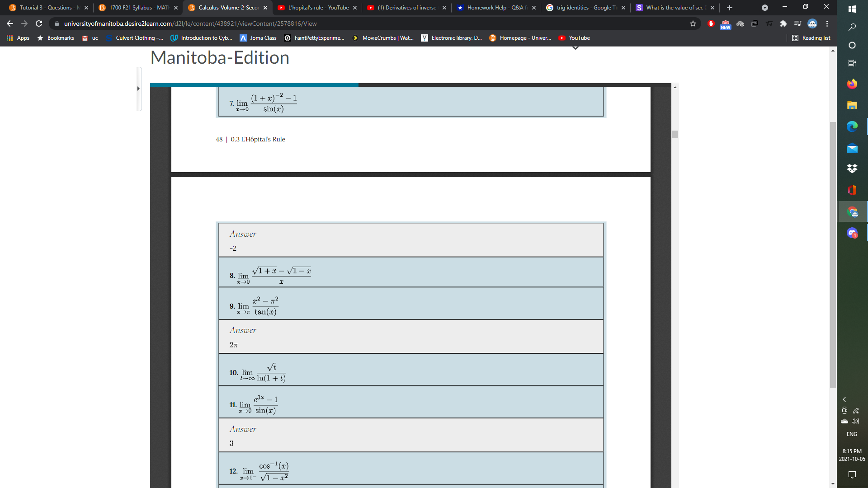
Task: Open Microsoft Office from the taskbar
Action: click(852, 190)
